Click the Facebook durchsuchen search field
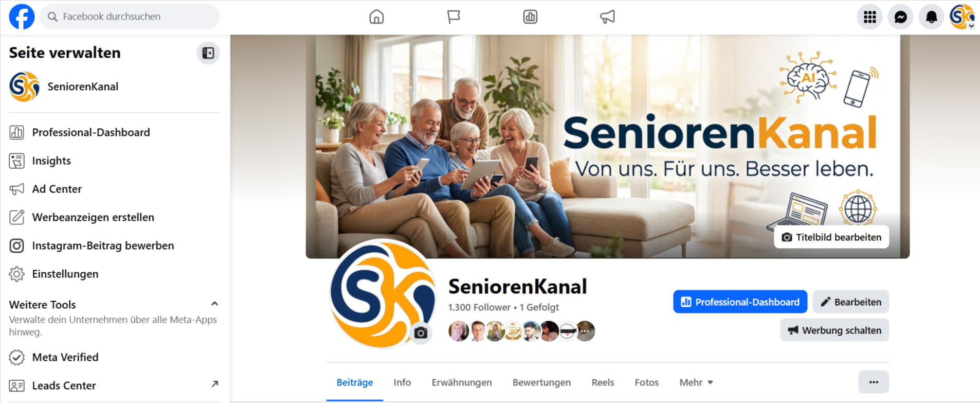 (x=130, y=16)
